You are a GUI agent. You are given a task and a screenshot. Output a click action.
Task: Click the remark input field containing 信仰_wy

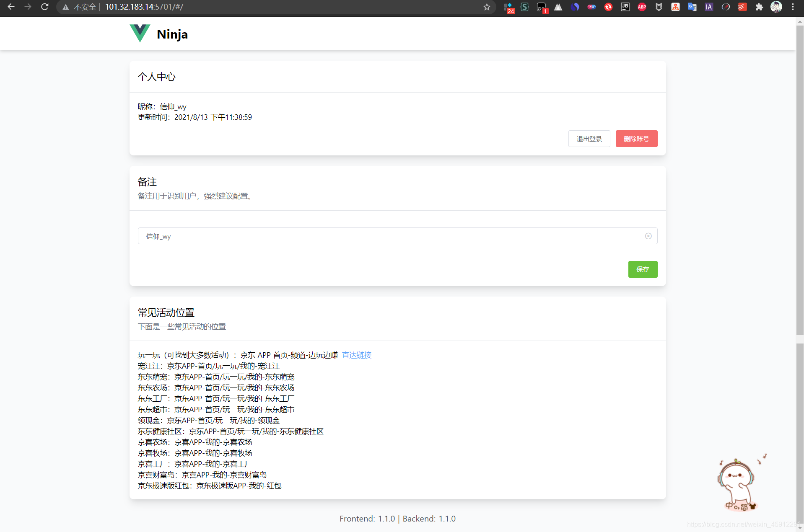coord(397,236)
